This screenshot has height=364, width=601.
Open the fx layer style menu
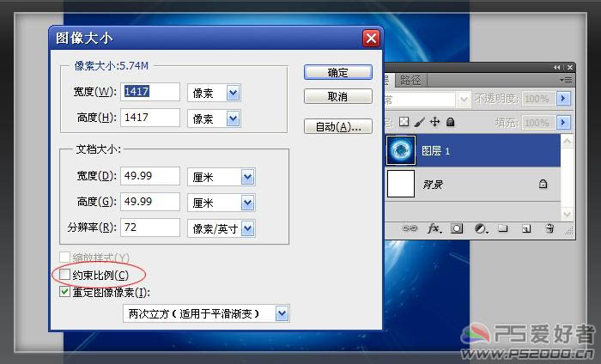434,229
